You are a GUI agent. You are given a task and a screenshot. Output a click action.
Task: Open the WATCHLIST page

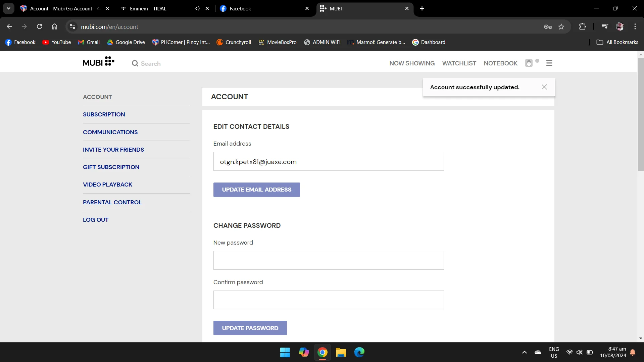click(x=459, y=63)
